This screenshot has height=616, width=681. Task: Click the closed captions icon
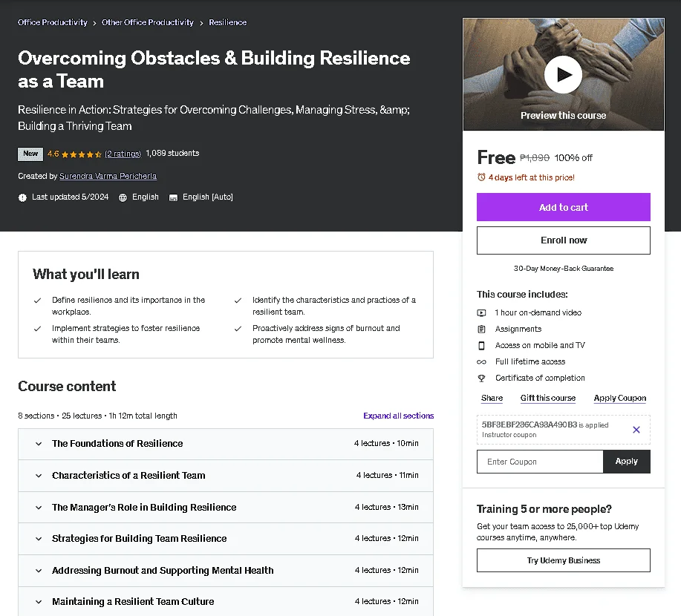[x=173, y=197]
